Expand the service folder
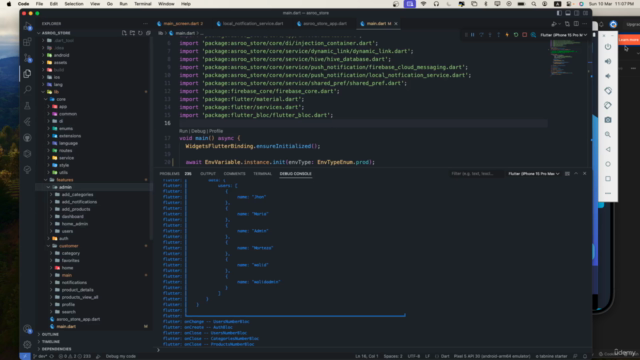 click(66, 158)
